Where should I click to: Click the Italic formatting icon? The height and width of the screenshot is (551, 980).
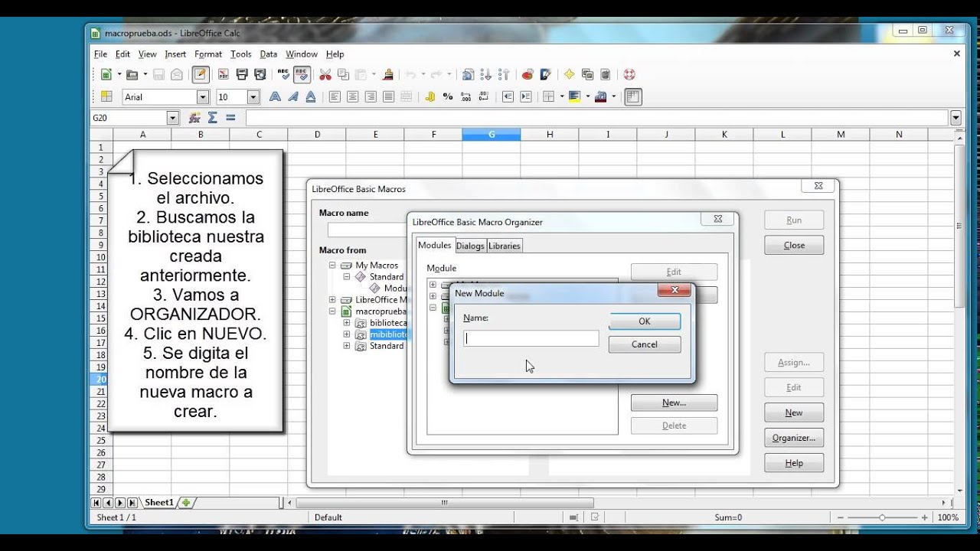pos(292,96)
